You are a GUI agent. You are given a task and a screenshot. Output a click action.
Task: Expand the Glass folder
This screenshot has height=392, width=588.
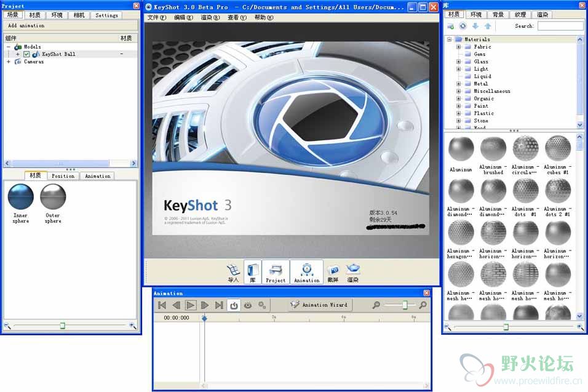coord(458,62)
